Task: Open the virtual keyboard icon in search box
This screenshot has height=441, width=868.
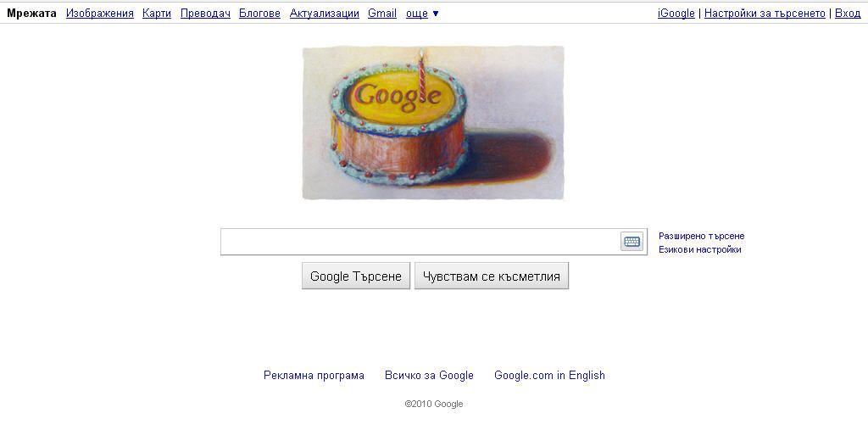Action: pyautogui.click(x=632, y=242)
